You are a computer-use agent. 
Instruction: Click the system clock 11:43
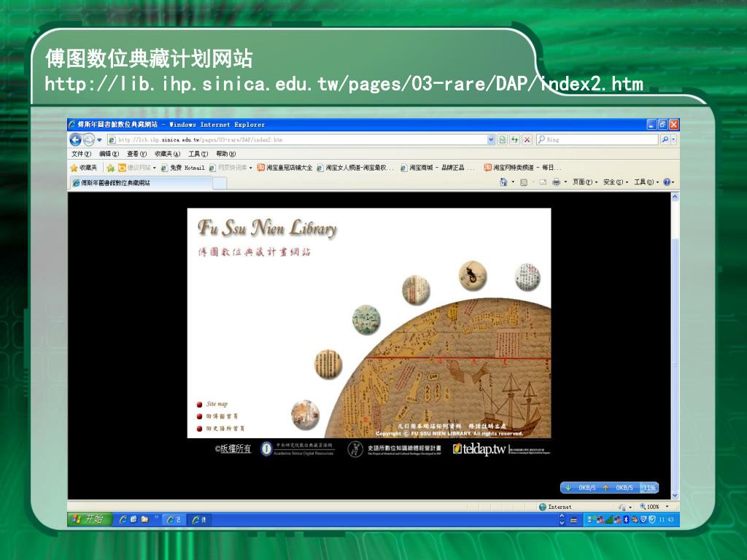[666, 519]
